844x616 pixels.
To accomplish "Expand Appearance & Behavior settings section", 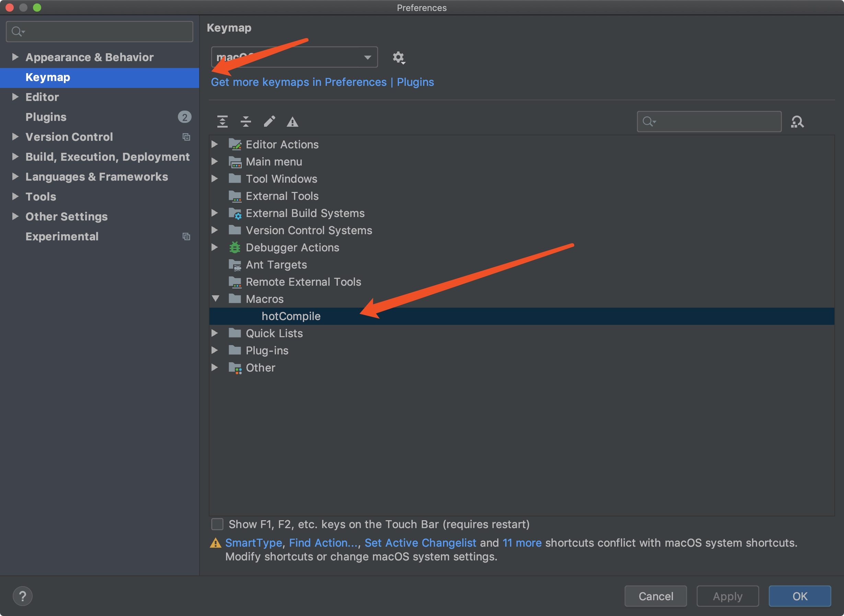I will (15, 57).
